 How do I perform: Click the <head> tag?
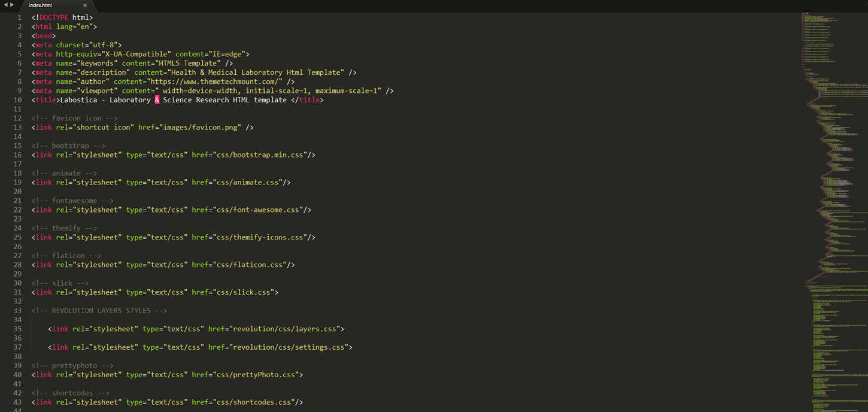coord(44,36)
